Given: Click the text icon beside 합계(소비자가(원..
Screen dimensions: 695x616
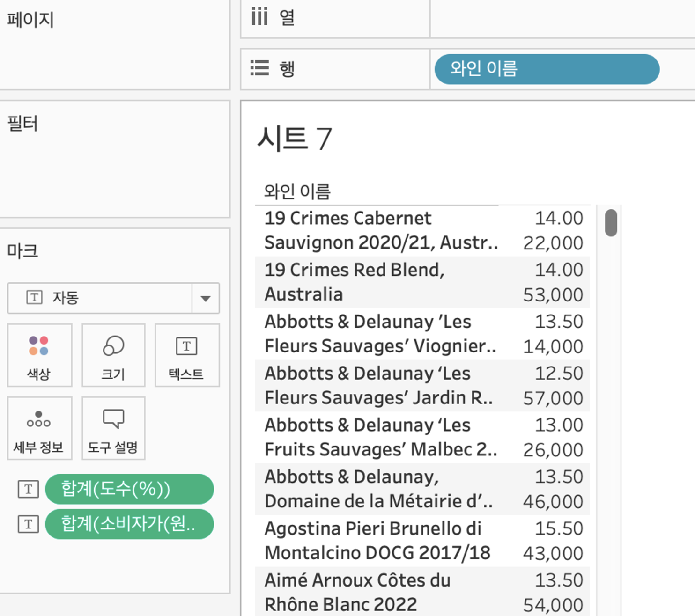Looking at the screenshot, I should (28, 524).
